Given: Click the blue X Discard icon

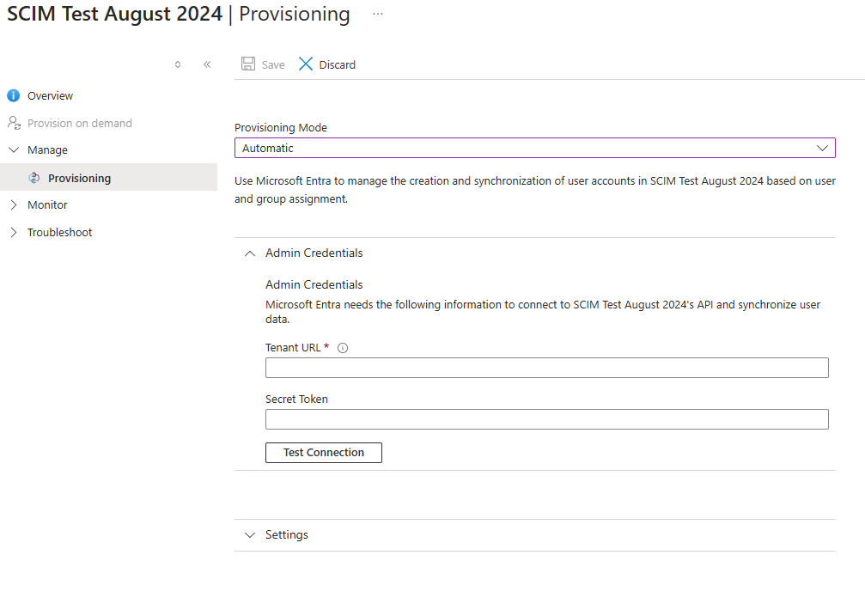Looking at the screenshot, I should click(305, 64).
